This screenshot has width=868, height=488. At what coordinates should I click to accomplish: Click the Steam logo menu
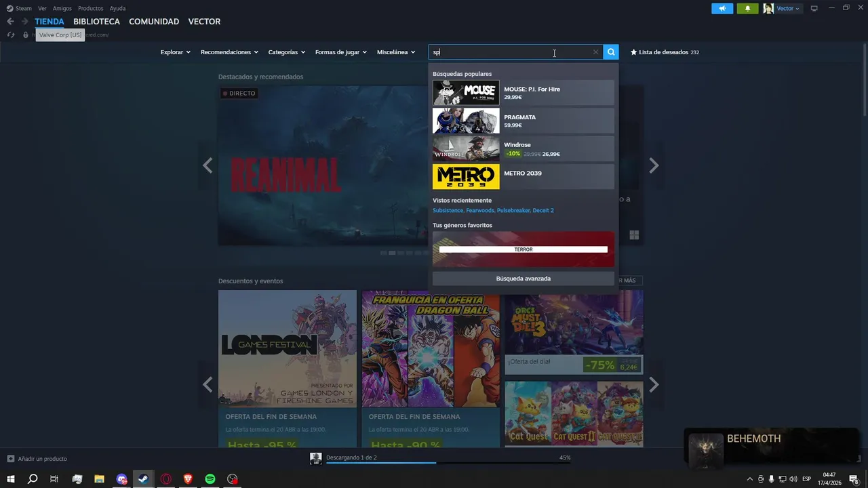(19, 8)
